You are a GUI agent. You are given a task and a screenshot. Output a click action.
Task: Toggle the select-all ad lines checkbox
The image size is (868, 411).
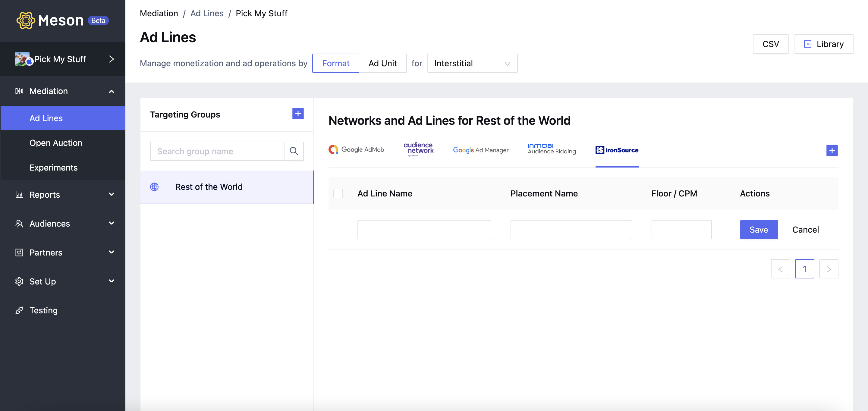pyautogui.click(x=338, y=194)
